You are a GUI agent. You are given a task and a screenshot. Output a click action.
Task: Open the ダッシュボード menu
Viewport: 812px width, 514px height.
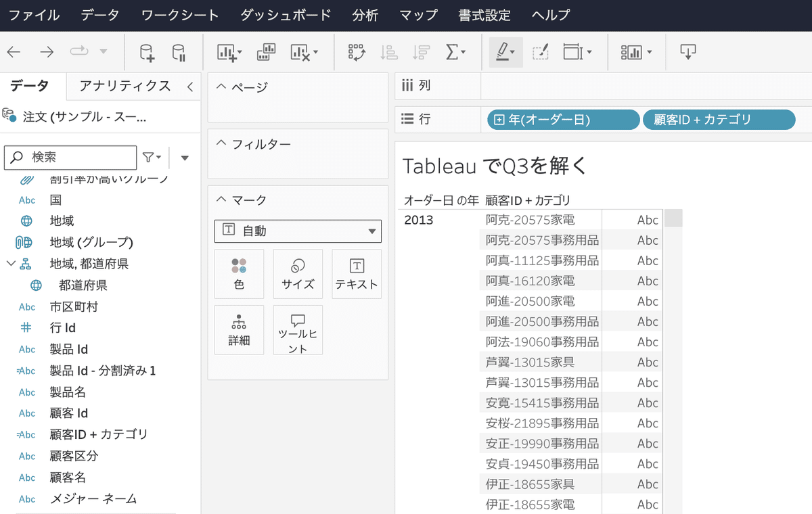tap(286, 15)
